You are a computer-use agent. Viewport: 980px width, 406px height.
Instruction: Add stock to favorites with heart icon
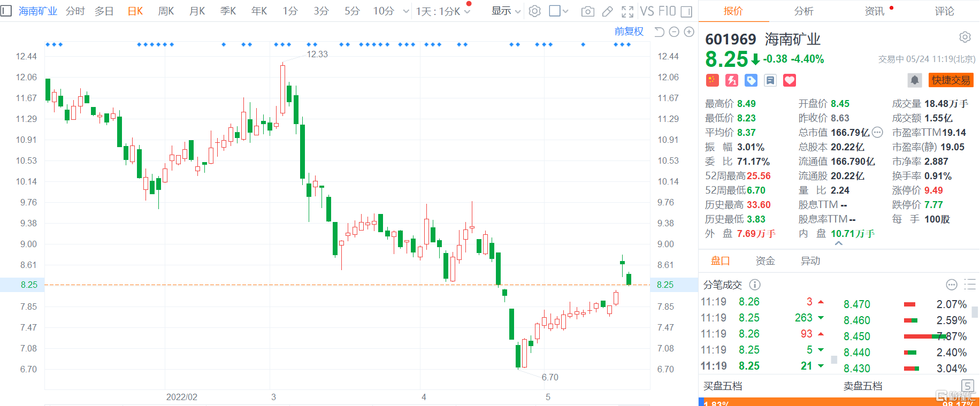[790, 80]
